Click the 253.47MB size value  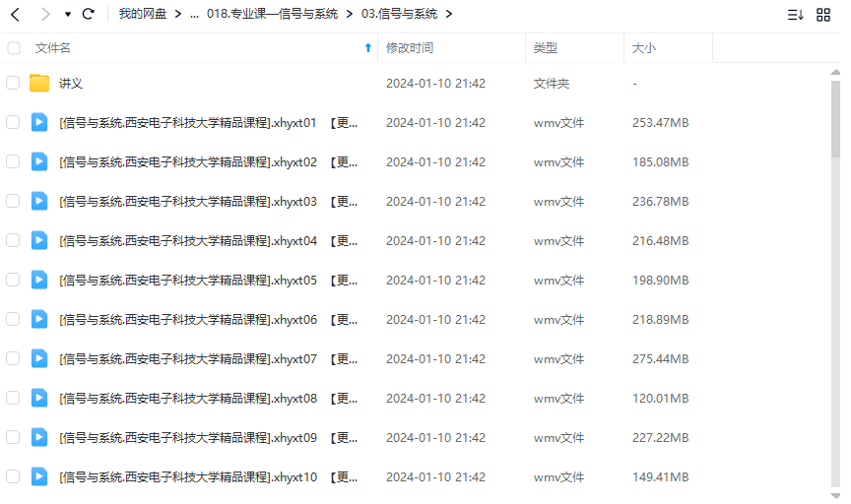pos(661,123)
